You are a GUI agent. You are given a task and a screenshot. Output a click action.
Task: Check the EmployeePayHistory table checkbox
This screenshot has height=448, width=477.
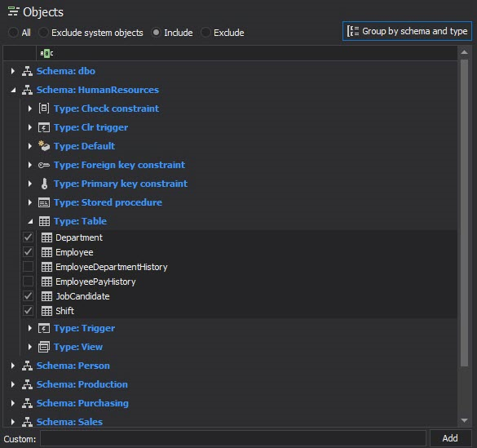click(x=28, y=282)
